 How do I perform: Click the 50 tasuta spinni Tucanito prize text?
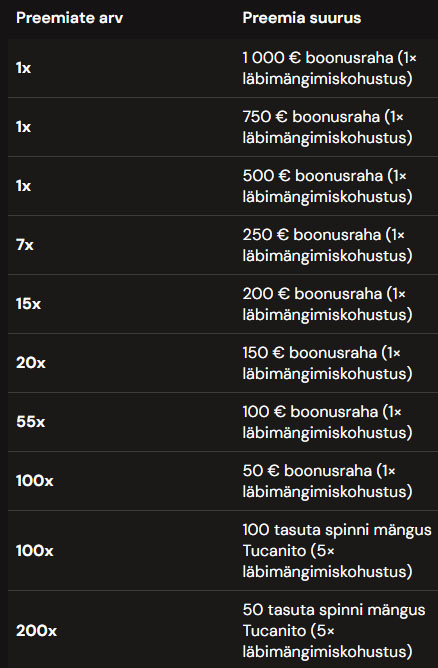click(334, 631)
